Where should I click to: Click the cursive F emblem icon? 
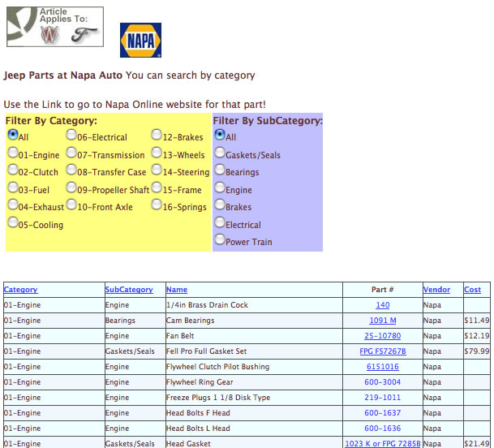(x=79, y=35)
